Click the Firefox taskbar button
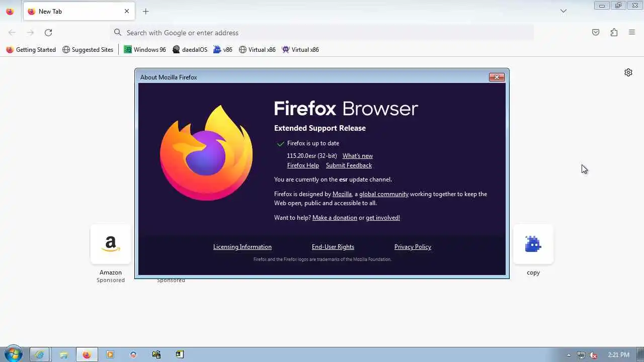The width and height of the screenshot is (644, 362). click(87, 354)
